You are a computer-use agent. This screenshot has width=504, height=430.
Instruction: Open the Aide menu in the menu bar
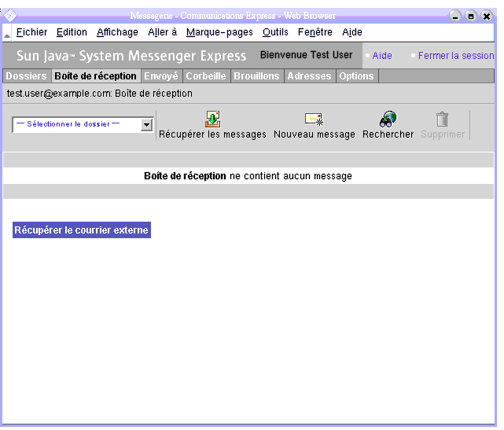352,32
